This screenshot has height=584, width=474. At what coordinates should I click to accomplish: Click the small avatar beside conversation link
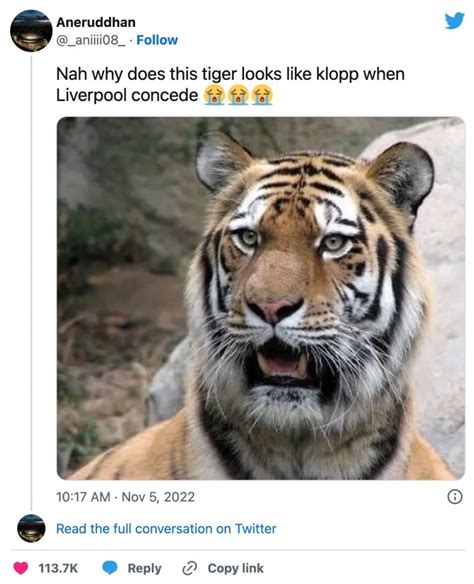coord(31,528)
